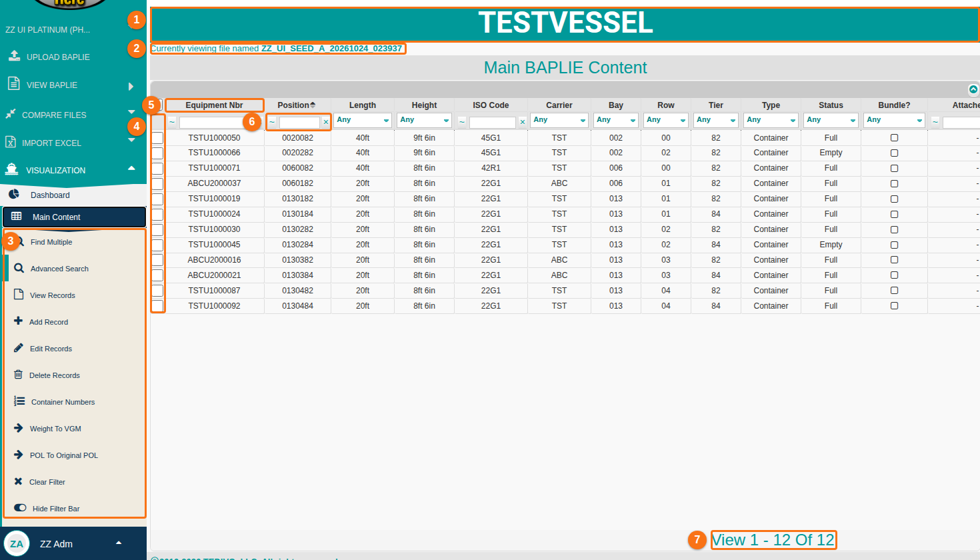This screenshot has width=980, height=560.
Task: Select the row checkbox for TSTU1000019
Action: click(157, 199)
